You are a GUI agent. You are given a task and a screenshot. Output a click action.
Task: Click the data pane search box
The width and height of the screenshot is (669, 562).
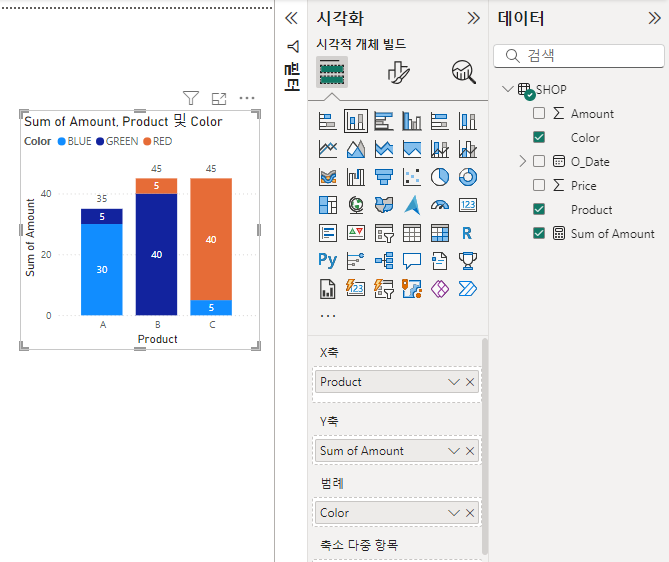[579, 55]
